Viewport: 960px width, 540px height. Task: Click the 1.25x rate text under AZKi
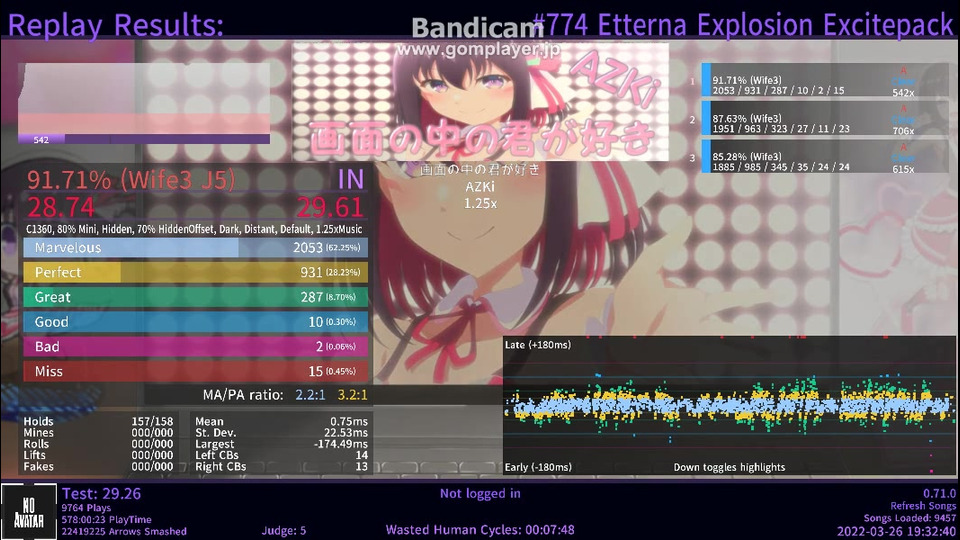(480, 203)
